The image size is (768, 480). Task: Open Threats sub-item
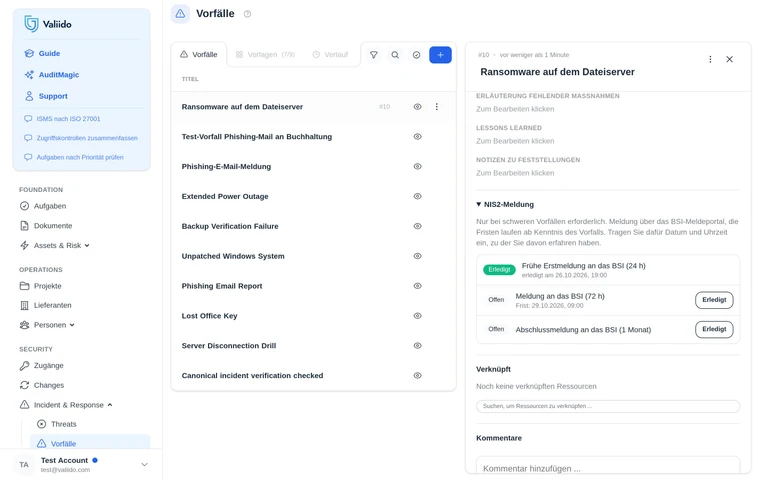pos(57,424)
